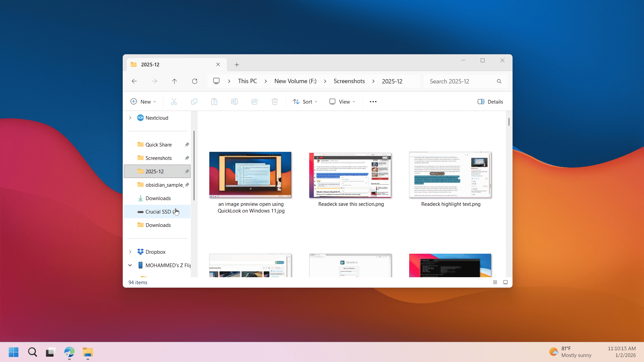Expand the Dropbox sidebar section
The image size is (644, 362).
tap(130, 252)
